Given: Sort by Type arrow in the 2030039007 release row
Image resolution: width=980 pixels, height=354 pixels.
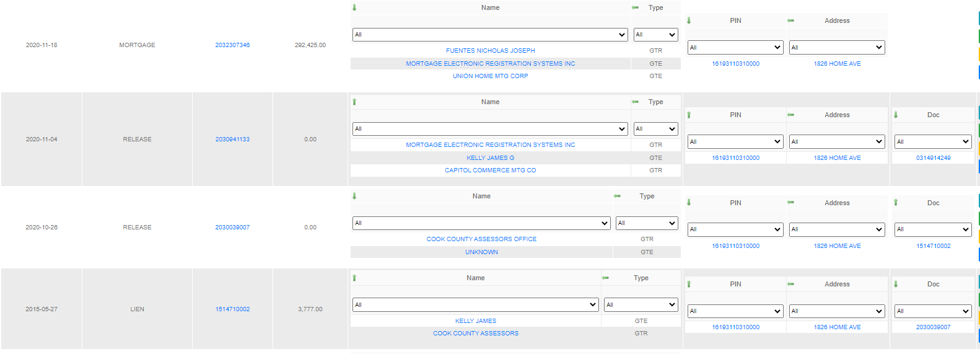Looking at the screenshot, I should click(617, 197).
